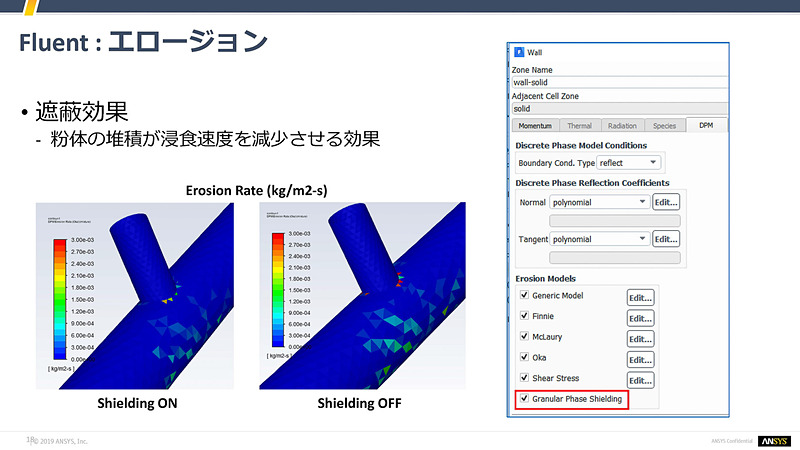
Task: Click Edit button for Tangent coefficient
Action: click(666, 239)
